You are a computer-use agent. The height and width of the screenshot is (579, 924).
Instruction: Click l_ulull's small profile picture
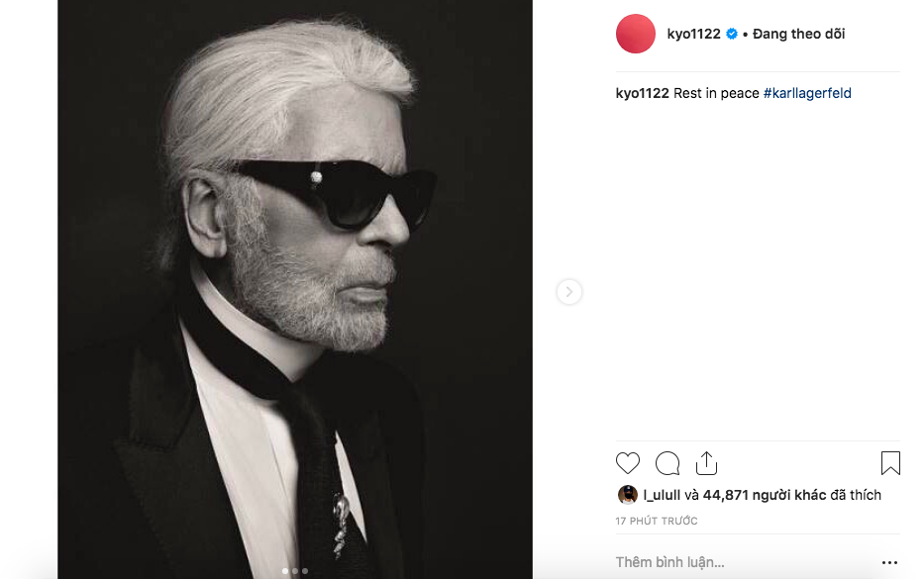click(627, 495)
